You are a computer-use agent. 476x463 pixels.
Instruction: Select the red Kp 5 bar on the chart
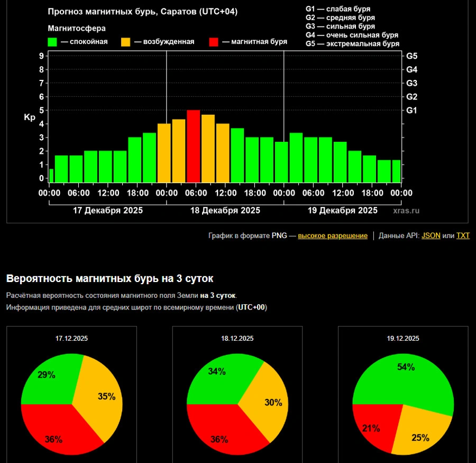[194, 146]
